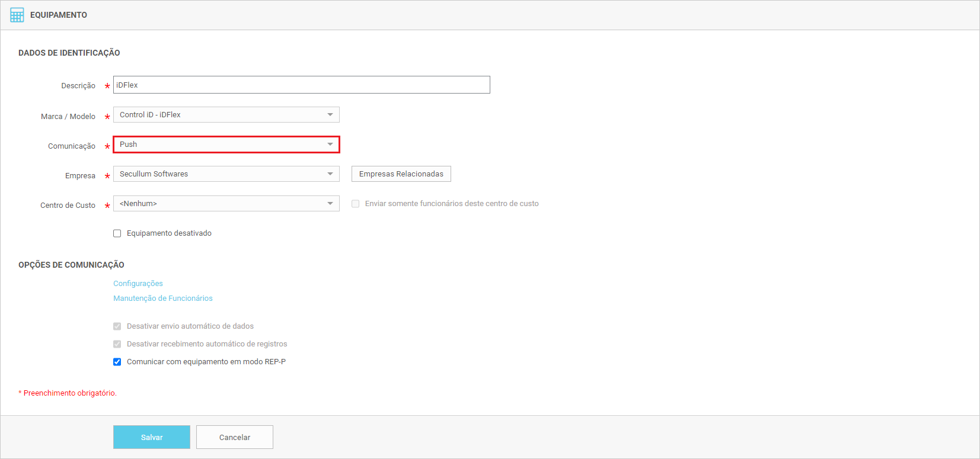The image size is (980, 459).
Task: Uncheck Comunicar com equipamento em modo REP-P
Action: (x=117, y=362)
